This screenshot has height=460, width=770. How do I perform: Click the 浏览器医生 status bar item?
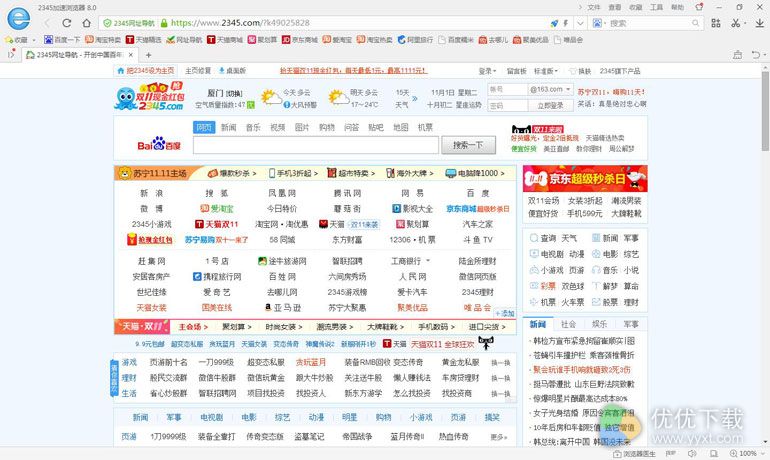(634, 454)
